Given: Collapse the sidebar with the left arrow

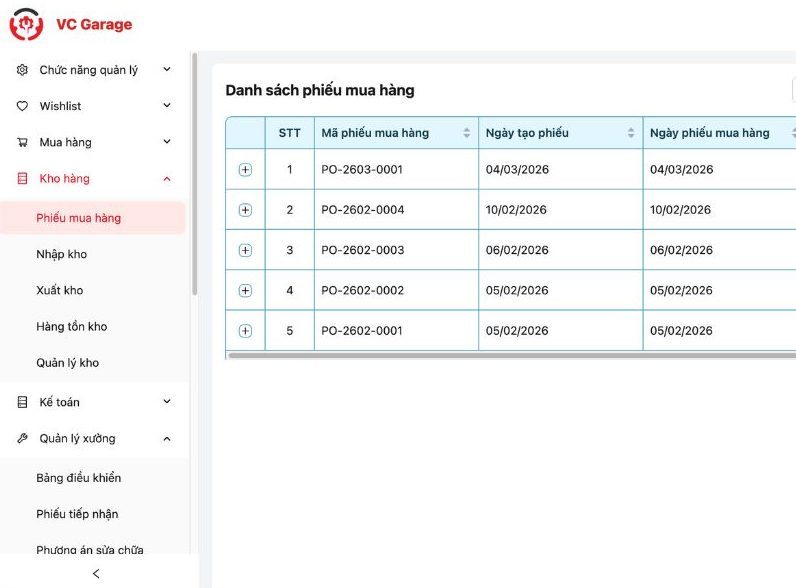Looking at the screenshot, I should pos(96,573).
